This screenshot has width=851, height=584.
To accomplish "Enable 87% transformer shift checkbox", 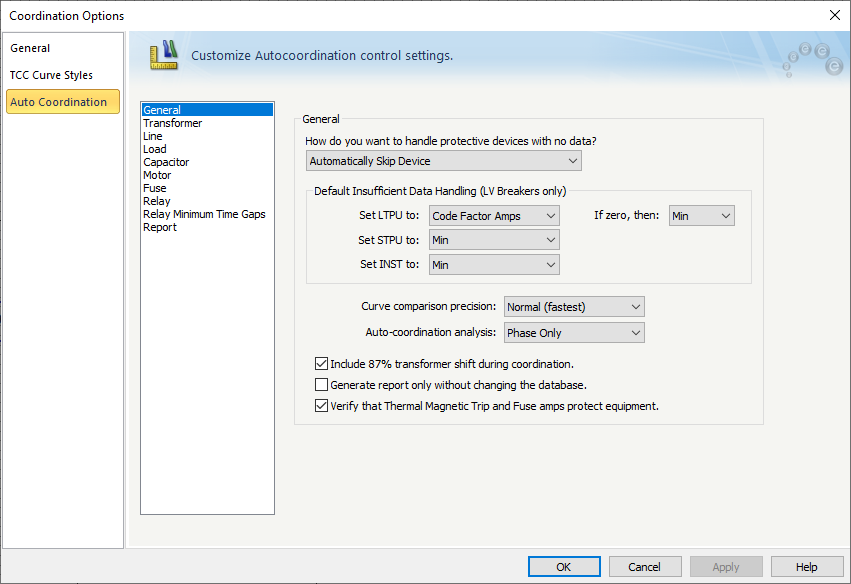I will [322, 364].
